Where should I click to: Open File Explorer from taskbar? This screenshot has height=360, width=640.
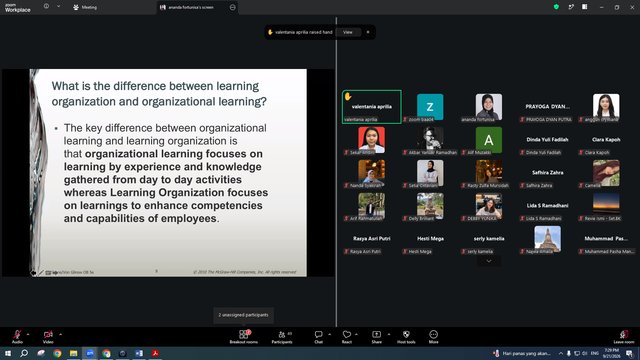pyautogui.click(x=73, y=353)
